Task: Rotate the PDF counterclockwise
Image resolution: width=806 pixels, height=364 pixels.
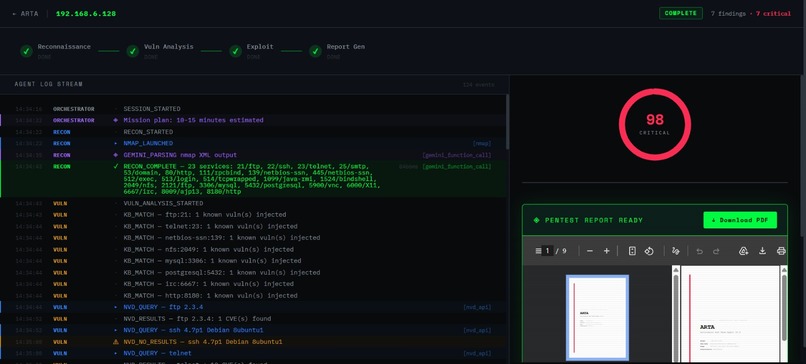Action: click(x=649, y=251)
